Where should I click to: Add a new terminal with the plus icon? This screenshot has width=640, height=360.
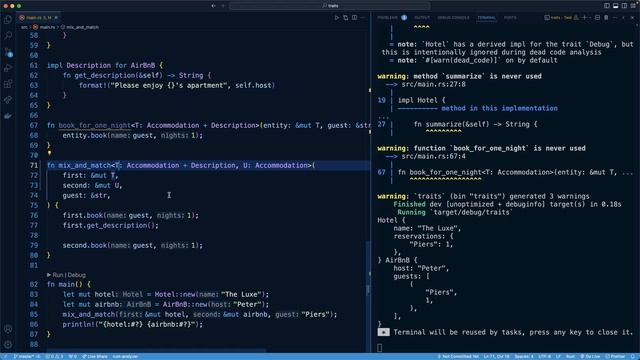point(584,18)
